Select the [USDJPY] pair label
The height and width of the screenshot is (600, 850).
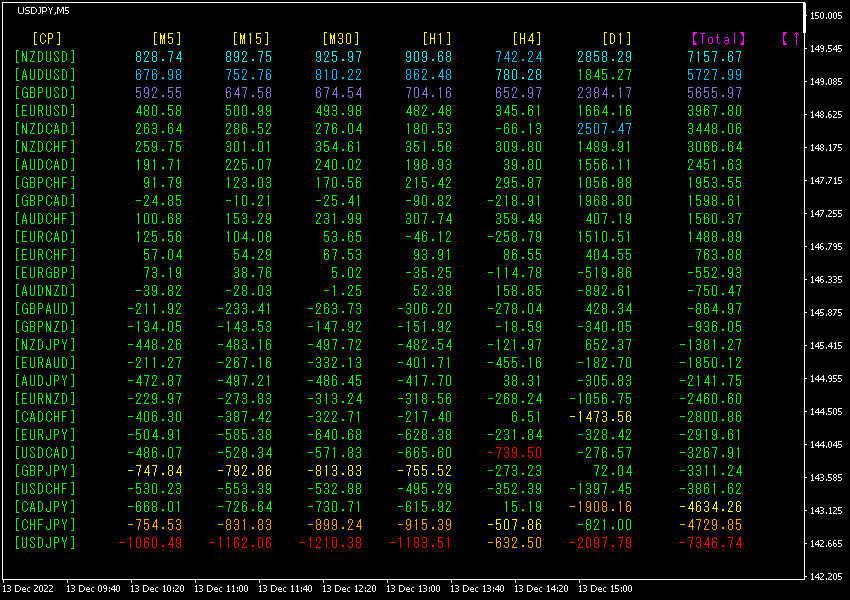[x=45, y=543]
